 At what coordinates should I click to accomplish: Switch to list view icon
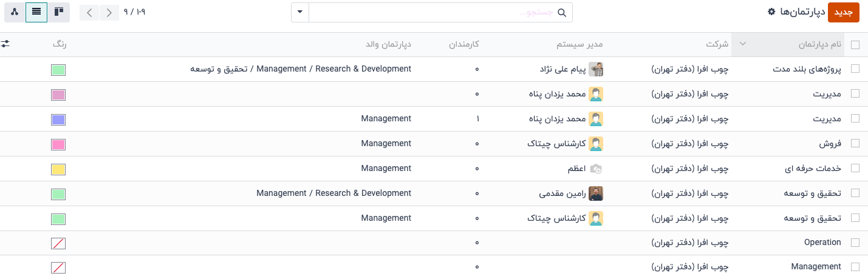pos(36,12)
